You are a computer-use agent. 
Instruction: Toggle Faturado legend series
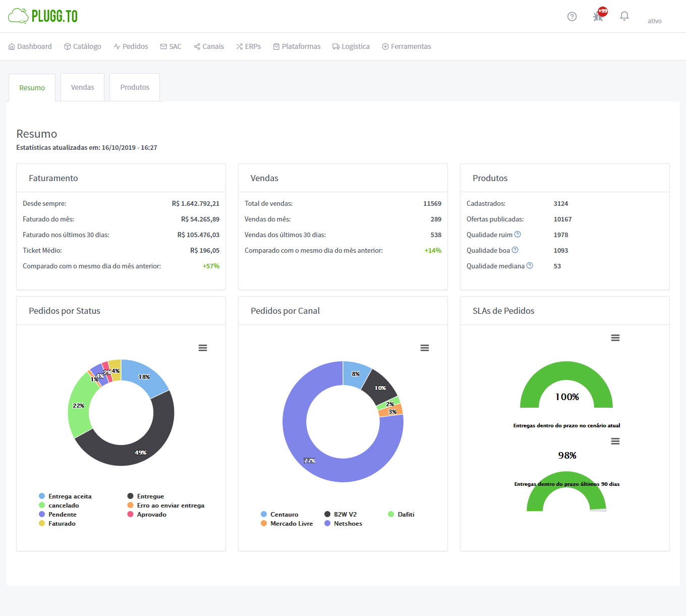pos(57,524)
